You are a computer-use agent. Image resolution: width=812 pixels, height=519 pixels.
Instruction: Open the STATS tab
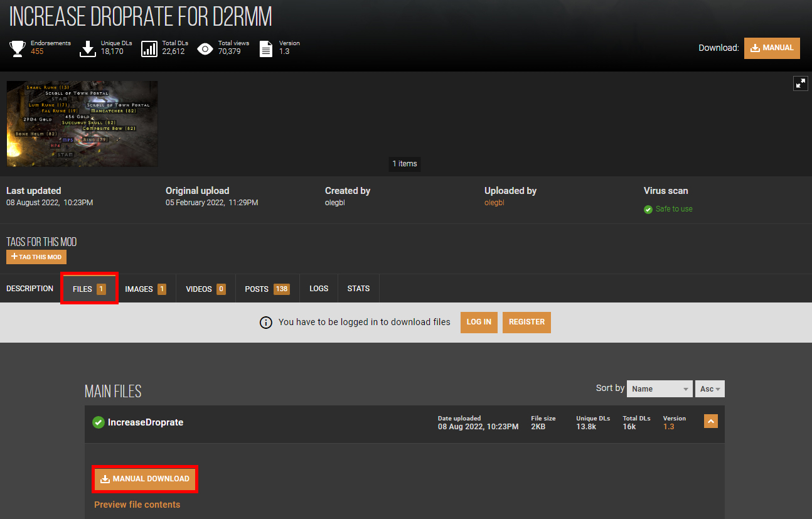[358, 289]
